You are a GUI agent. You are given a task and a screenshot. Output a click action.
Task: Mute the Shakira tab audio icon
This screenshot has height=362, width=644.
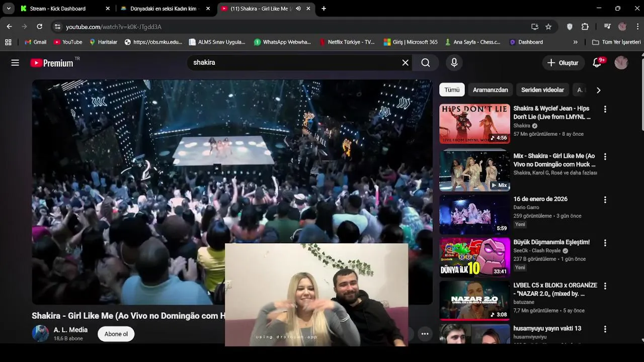298,9
